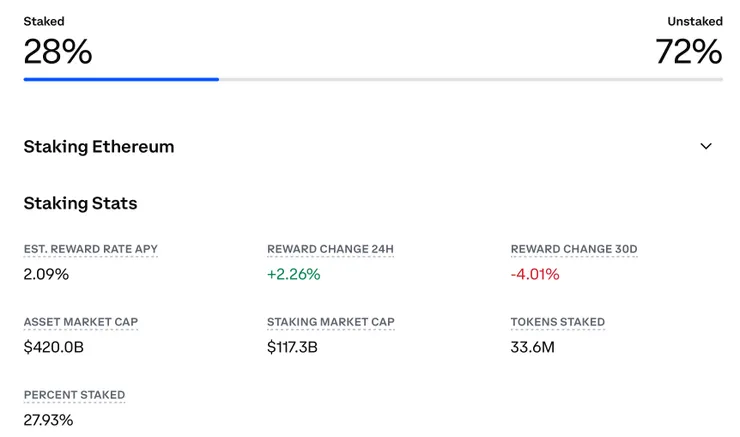Click the TOKENS STAKED label

point(558,322)
